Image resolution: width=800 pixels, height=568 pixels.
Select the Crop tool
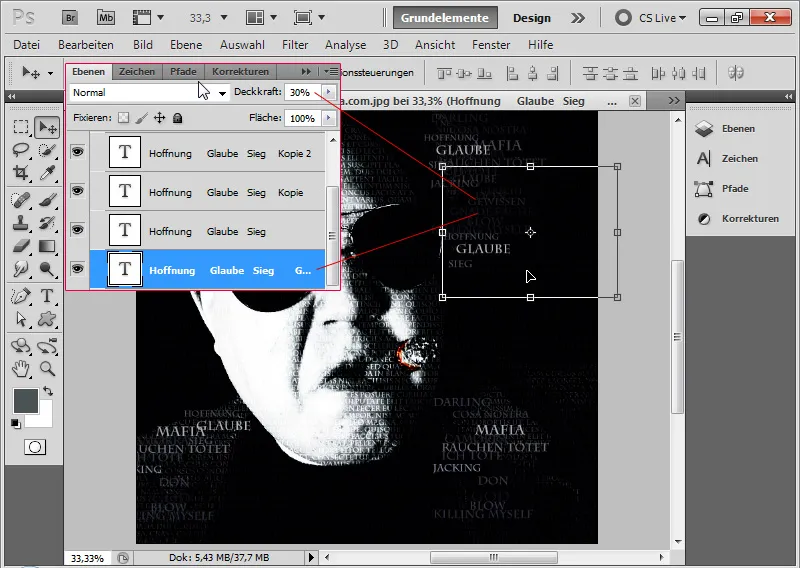[x=20, y=173]
